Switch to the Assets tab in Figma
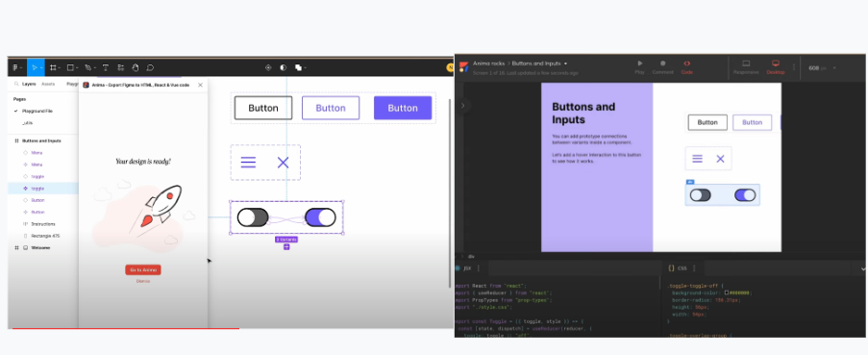Image resolution: width=868 pixels, height=355 pixels. pyautogui.click(x=48, y=85)
